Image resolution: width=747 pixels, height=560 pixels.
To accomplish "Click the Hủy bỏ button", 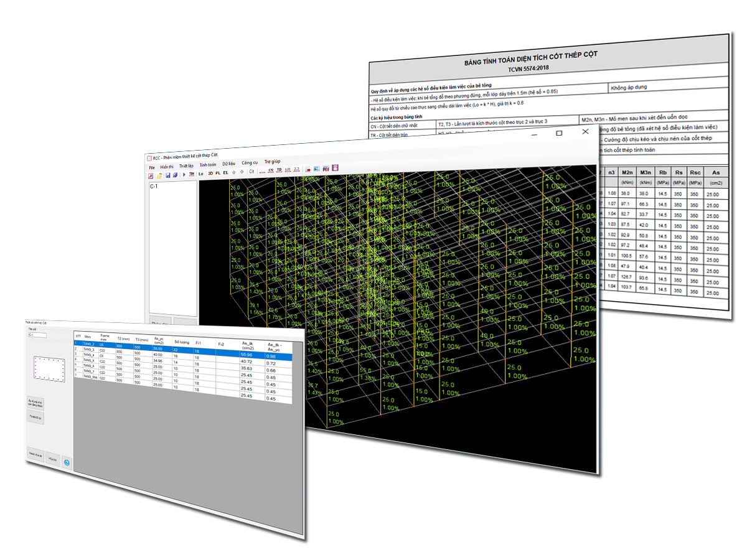I will pyautogui.click(x=53, y=459).
